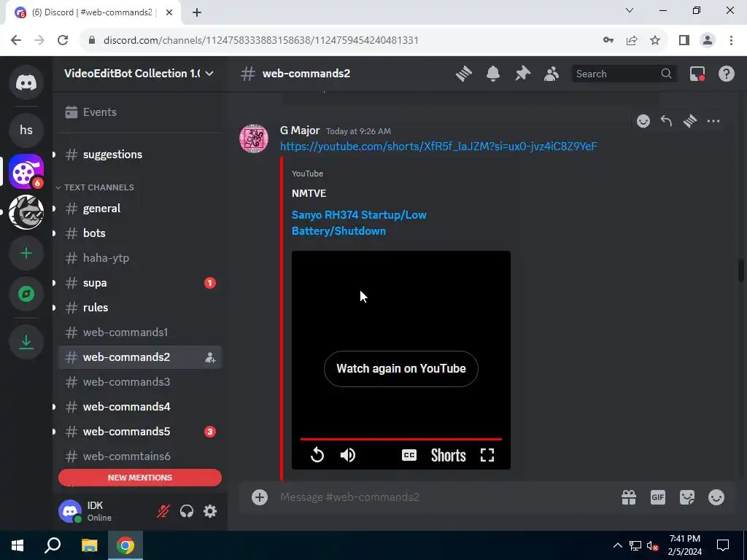Viewport: 747px width, 560px height.
Task: Toggle closed captions on the video
Action: (x=409, y=455)
